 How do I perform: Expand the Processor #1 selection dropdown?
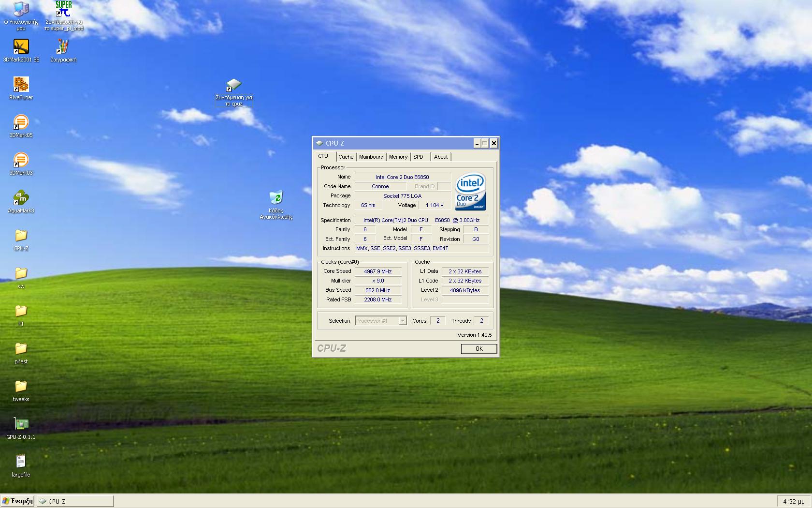402,321
